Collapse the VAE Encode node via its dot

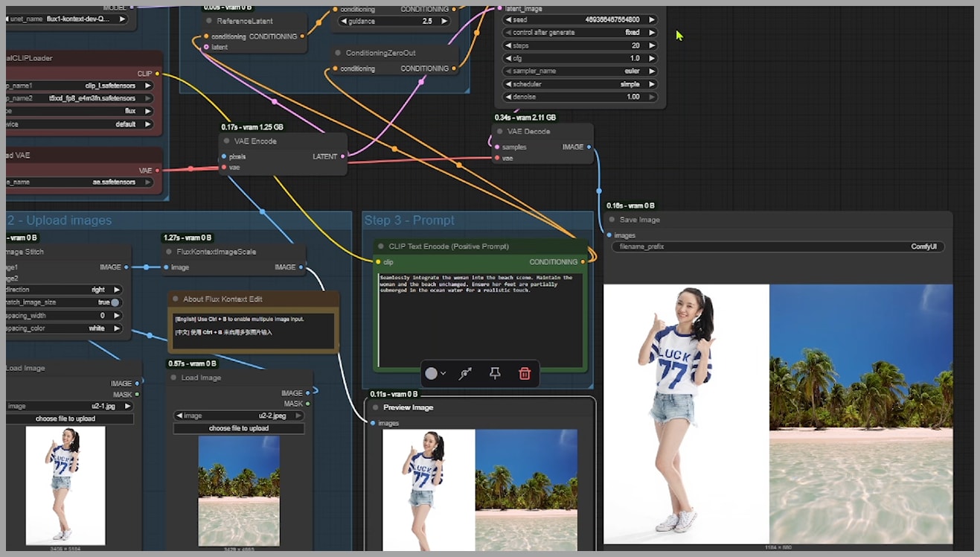pos(227,141)
